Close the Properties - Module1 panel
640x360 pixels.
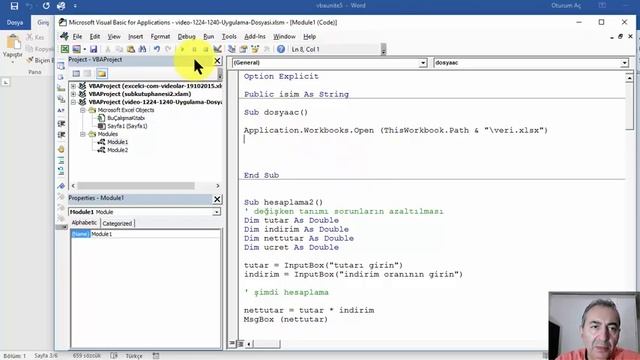coord(217,199)
